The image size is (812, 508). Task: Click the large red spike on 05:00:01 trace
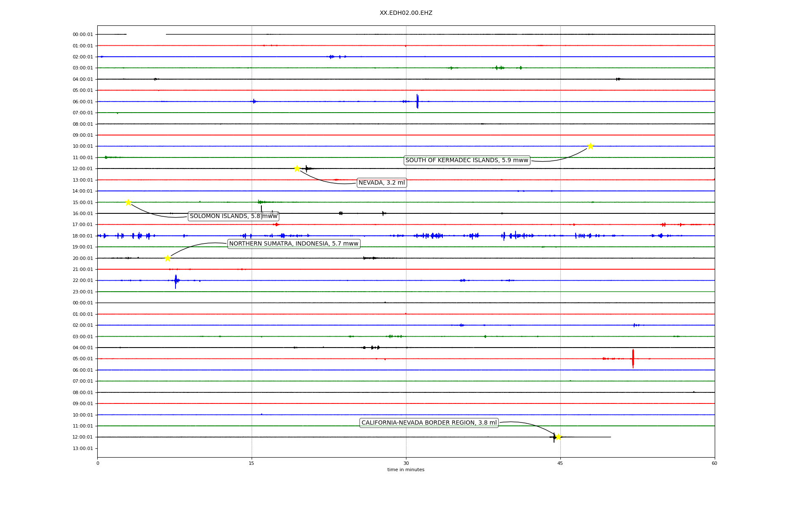(x=633, y=359)
